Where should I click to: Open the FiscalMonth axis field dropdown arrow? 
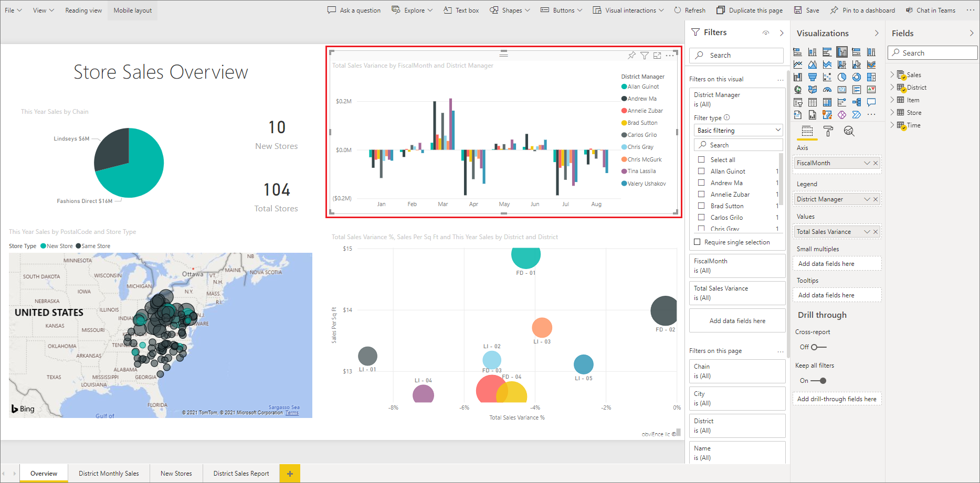pyautogui.click(x=867, y=163)
